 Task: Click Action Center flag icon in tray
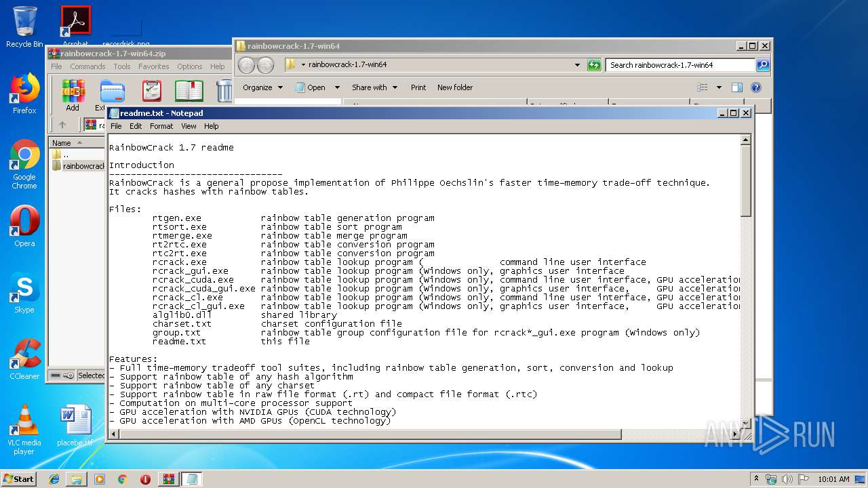point(804,479)
